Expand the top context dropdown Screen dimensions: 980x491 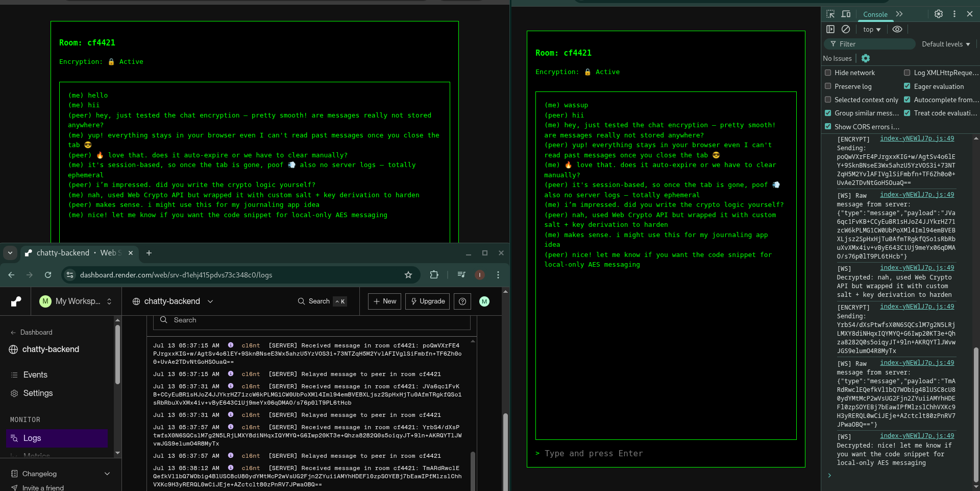coord(872,30)
